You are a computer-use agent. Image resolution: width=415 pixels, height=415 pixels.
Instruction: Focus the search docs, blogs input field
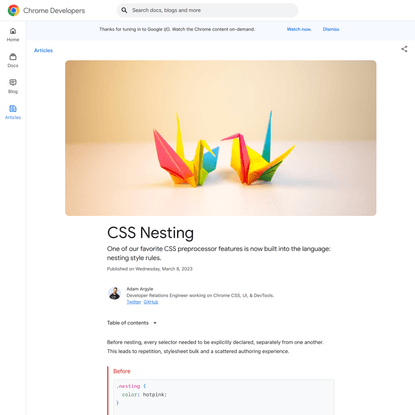tap(207, 10)
